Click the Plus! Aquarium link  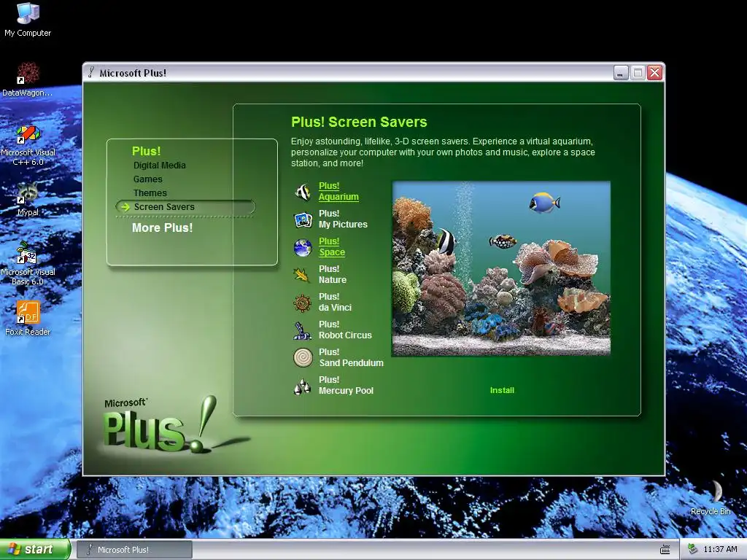click(x=338, y=192)
